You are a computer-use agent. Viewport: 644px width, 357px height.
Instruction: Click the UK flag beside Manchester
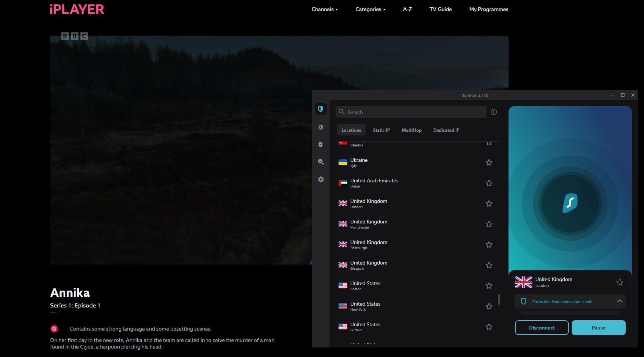pyautogui.click(x=343, y=224)
